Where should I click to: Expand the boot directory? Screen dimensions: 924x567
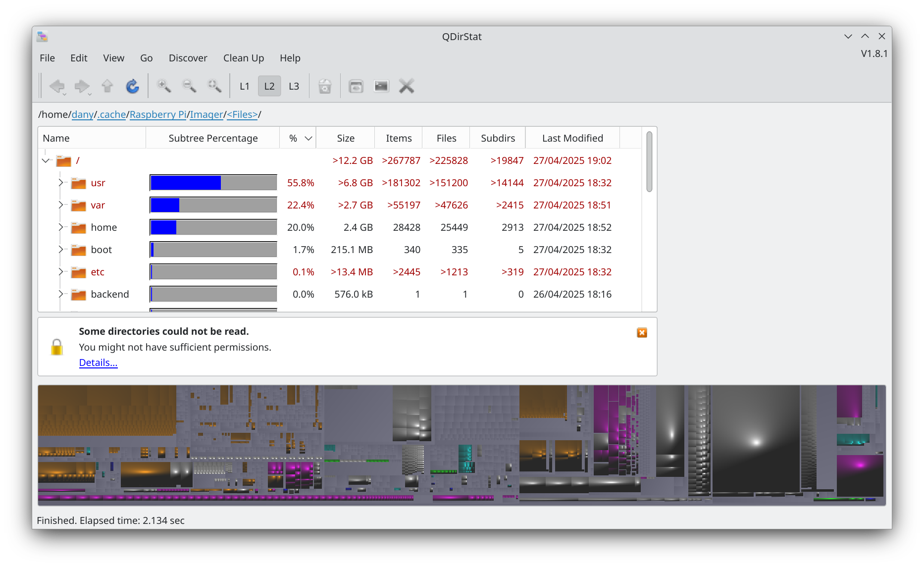pos(61,250)
